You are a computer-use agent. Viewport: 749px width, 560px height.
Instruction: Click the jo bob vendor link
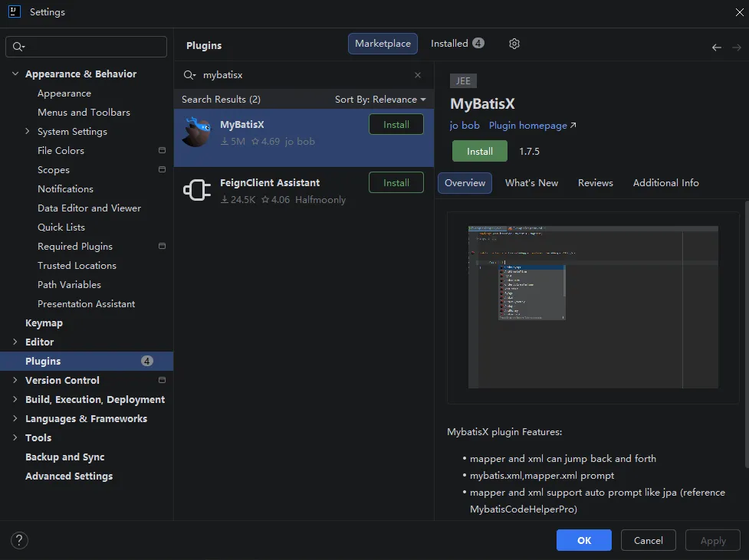pyautogui.click(x=465, y=125)
